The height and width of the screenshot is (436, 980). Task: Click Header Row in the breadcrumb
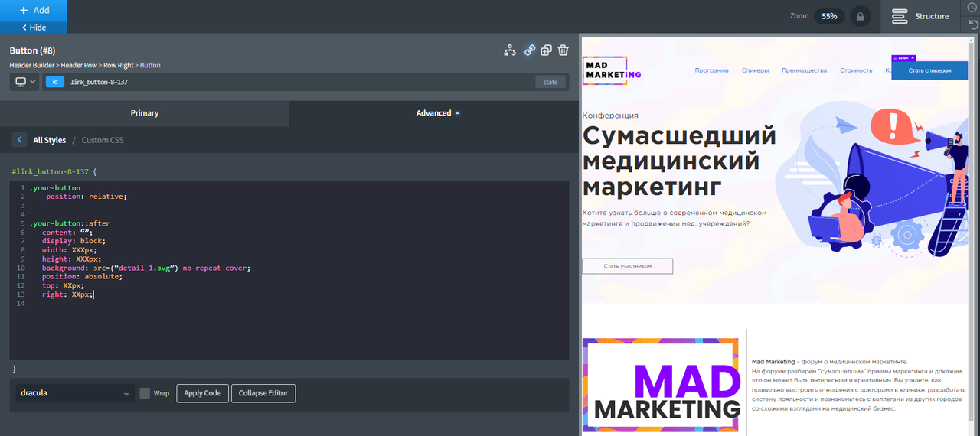[x=80, y=66]
